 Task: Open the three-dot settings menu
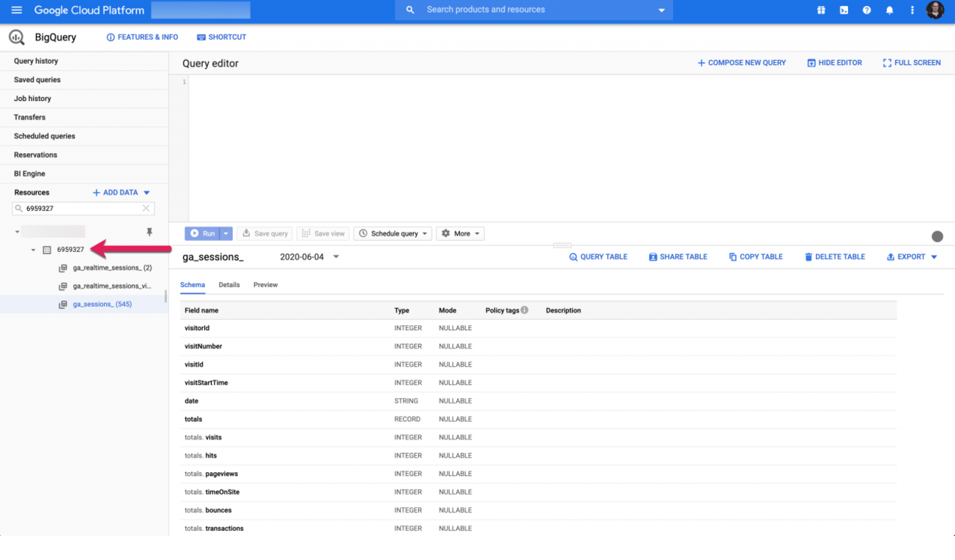(x=912, y=10)
